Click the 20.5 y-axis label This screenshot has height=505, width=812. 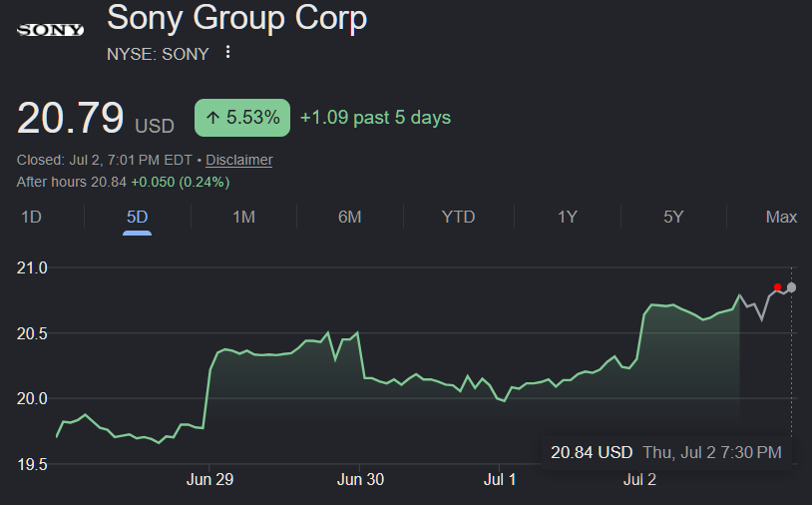[x=32, y=333]
